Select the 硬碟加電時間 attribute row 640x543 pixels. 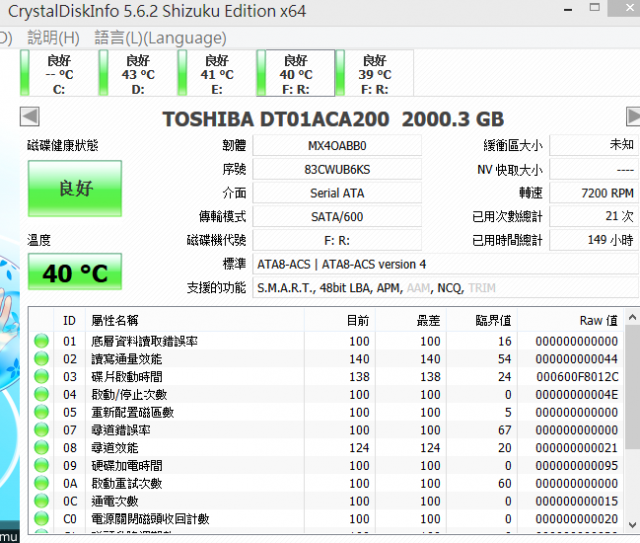coord(327,465)
